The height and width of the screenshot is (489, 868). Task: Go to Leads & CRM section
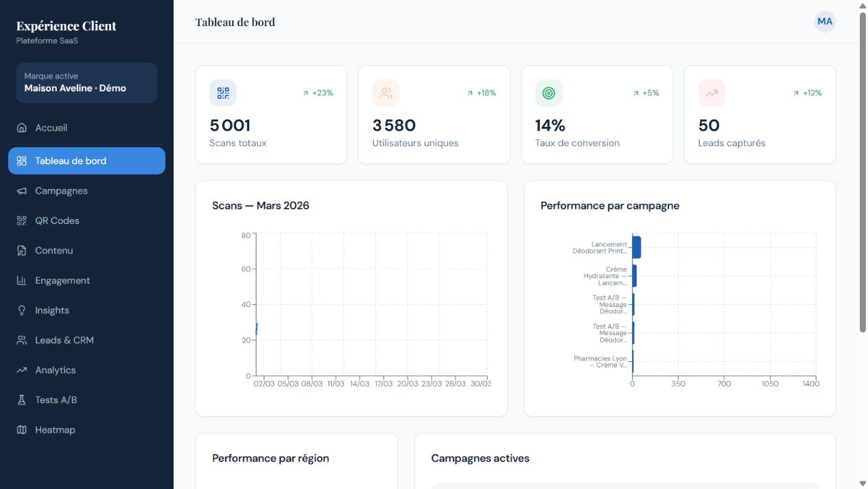click(86, 340)
